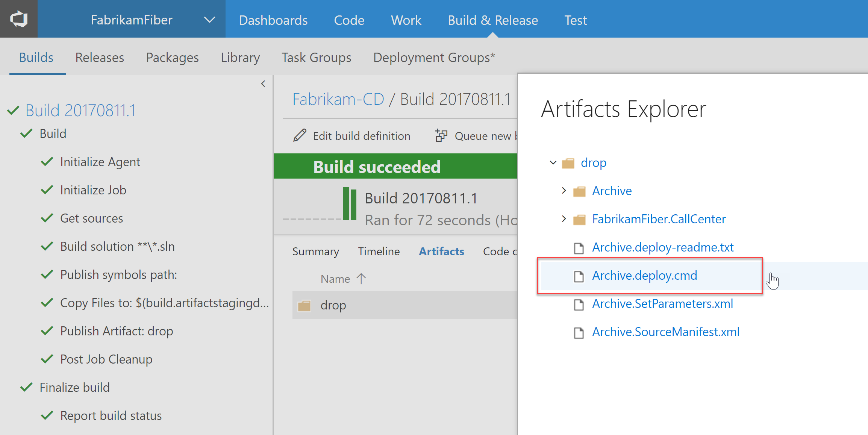Open the Test hub
This screenshot has width=868, height=435.
point(576,20)
